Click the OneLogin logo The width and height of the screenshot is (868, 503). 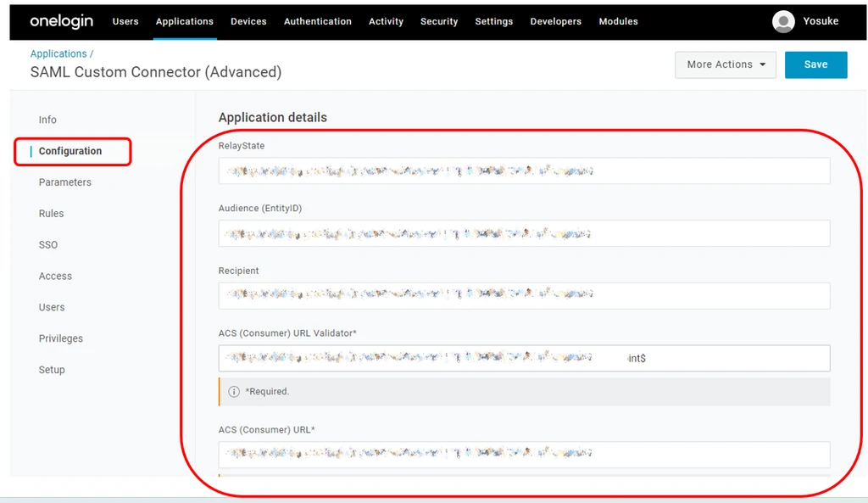61,21
